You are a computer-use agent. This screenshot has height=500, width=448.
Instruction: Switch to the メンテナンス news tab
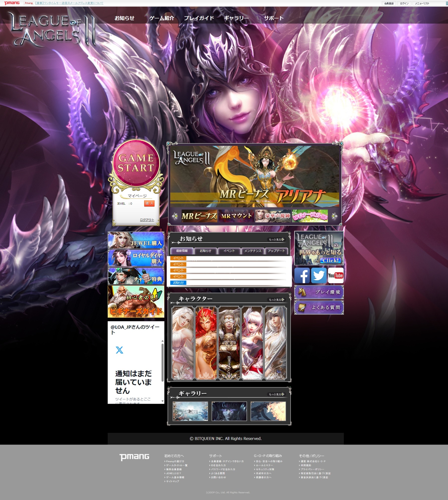tap(253, 251)
